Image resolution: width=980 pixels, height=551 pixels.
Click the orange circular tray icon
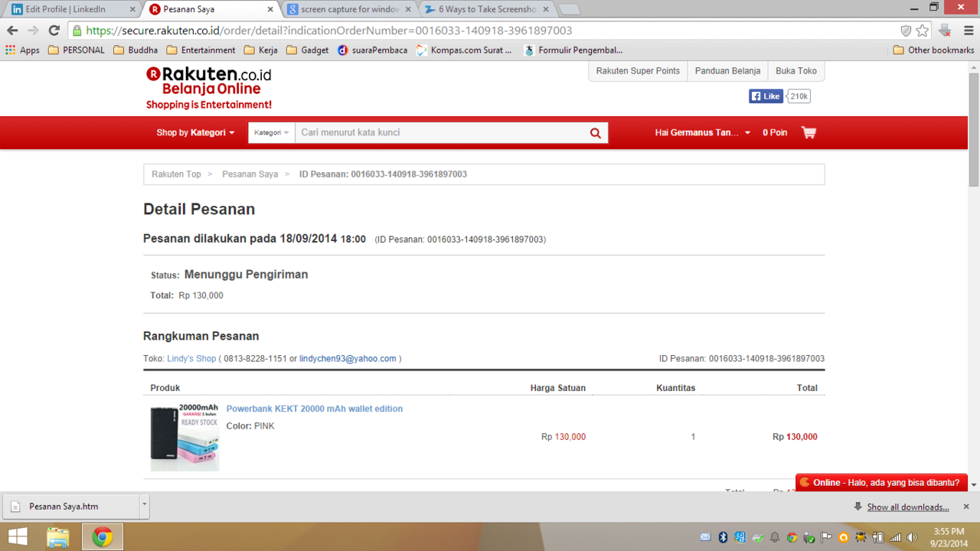844,537
